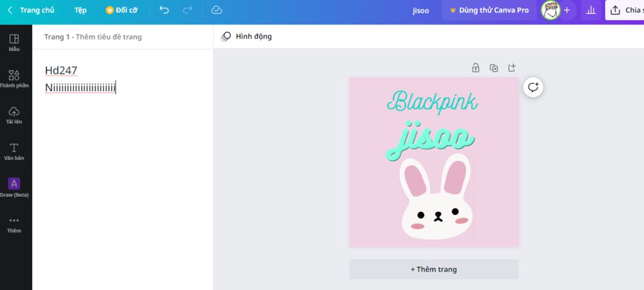The width and height of the screenshot is (644, 290).
Task: Click the plus icon to add members
Action: (x=567, y=10)
